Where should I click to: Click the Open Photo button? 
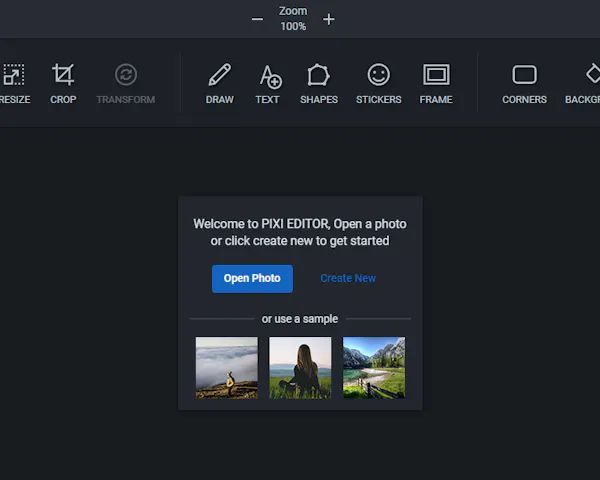(252, 279)
